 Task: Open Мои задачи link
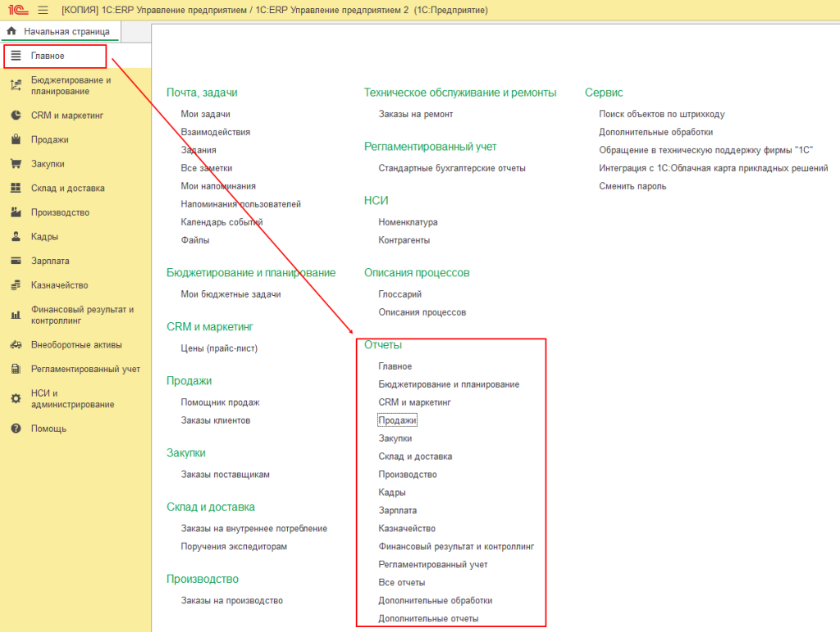[205, 114]
